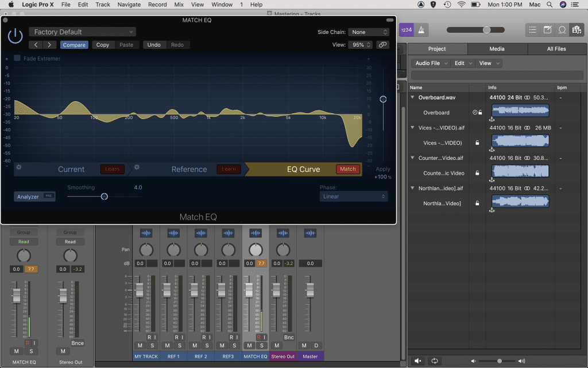Open the Note Pads icon
This screenshot has height=368, width=588.
(x=547, y=29)
